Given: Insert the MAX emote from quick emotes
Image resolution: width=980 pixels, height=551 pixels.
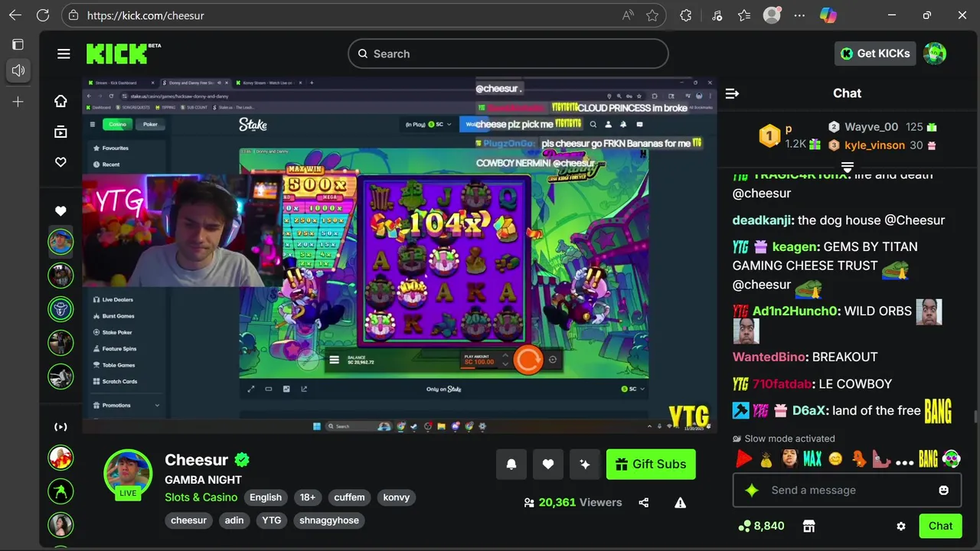Looking at the screenshot, I should 812,459.
